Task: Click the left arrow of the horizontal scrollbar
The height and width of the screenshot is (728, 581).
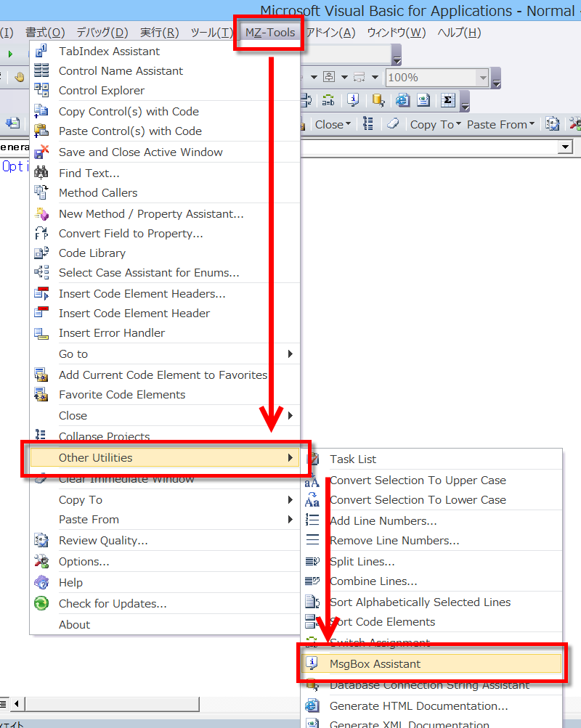Action: [16, 703]
